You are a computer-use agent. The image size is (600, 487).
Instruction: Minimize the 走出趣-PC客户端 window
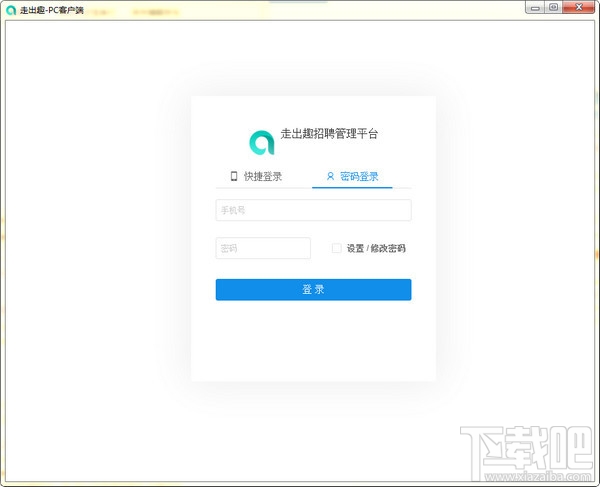tap(535, 7)
